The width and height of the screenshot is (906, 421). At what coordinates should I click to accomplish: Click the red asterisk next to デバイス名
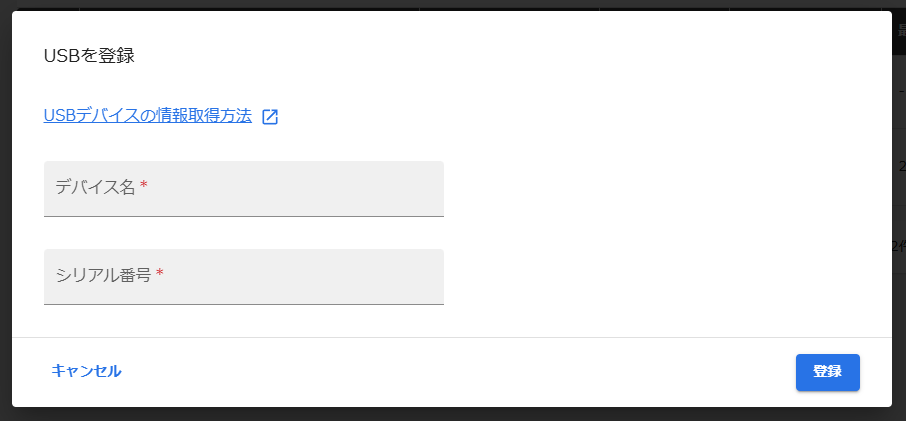tap(144, 185)
